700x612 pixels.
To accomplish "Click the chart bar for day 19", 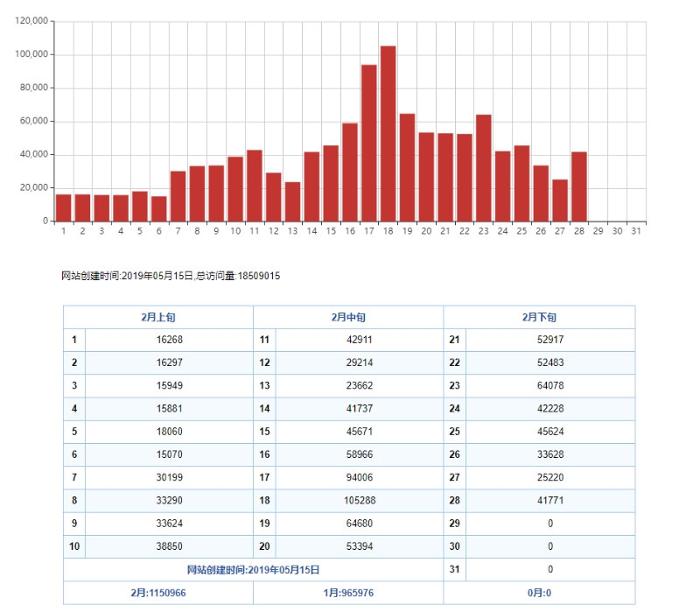I will [407, 167].
